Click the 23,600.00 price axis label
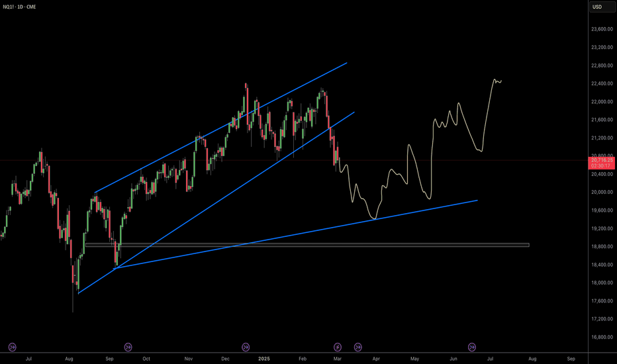 602,29
